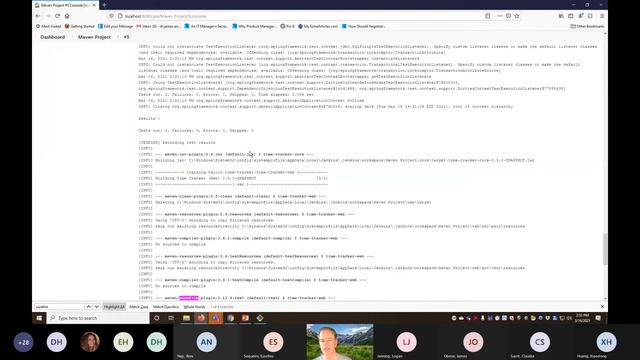Select the Maven Project #5 Console tab
The height and width of the screenshot is (360, 640).
[65, 5]
